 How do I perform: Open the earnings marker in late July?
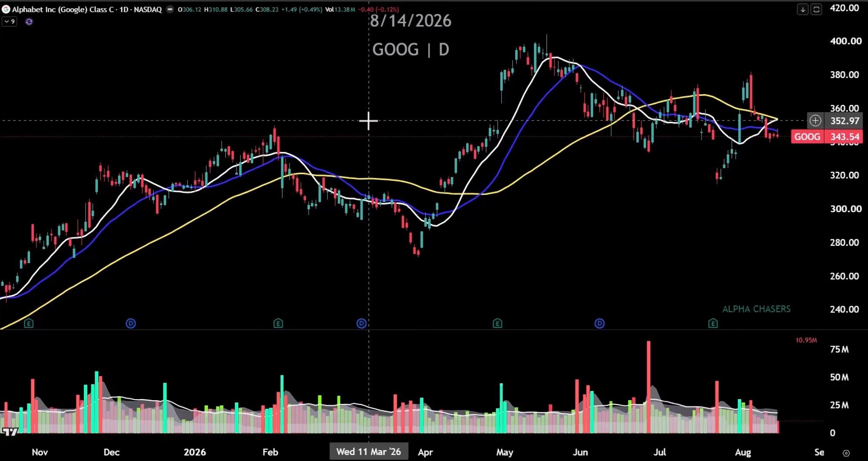(x=713, y=323)
